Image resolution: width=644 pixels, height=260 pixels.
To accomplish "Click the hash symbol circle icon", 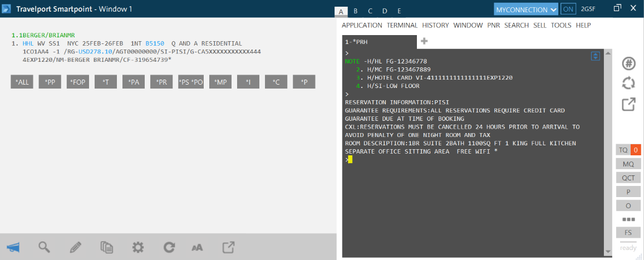I will 628,63.
